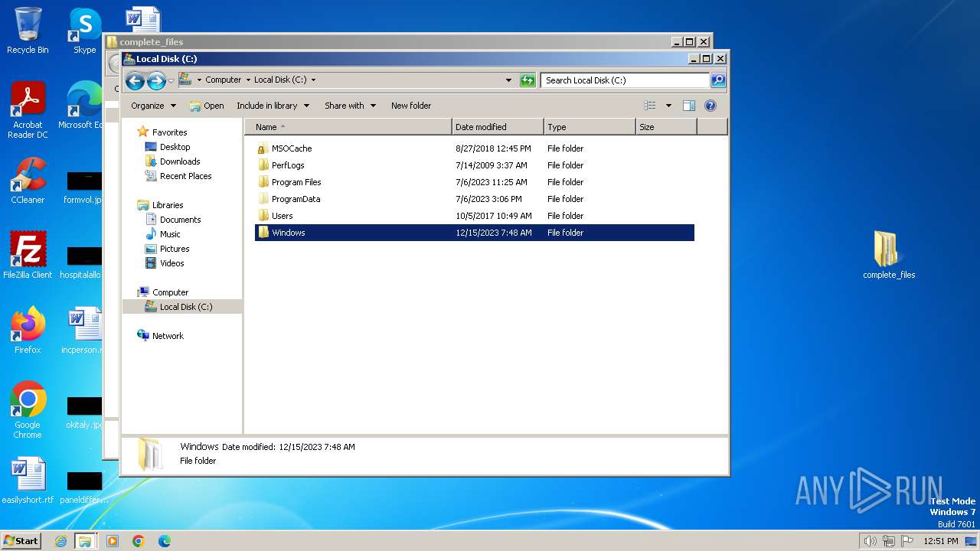Image resolution: width=980 pixels, height=551 pixels.
Task: Open Chrome from the taskbar
Action: click(x=139, y=541)
